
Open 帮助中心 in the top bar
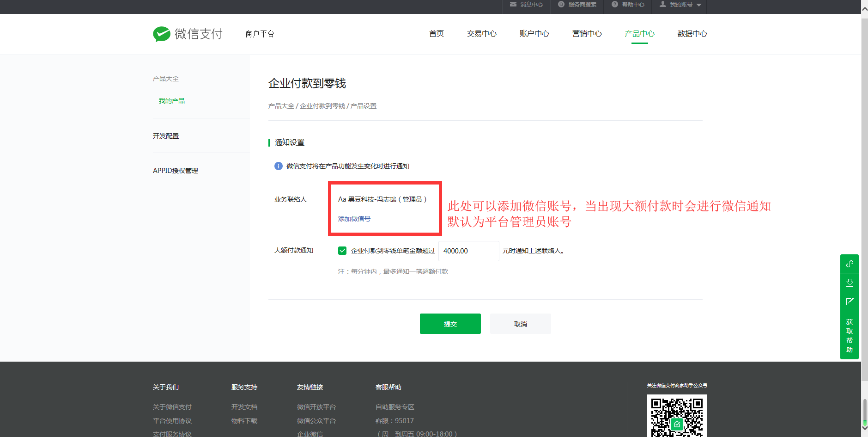[628, 5]
